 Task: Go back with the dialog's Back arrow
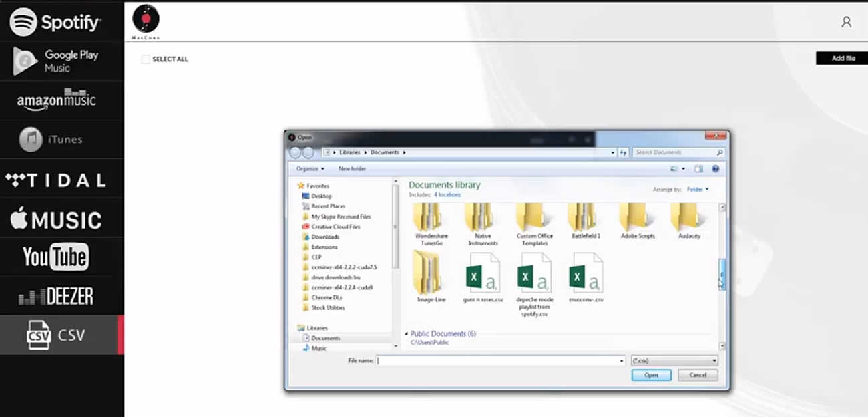coord(296,152)
